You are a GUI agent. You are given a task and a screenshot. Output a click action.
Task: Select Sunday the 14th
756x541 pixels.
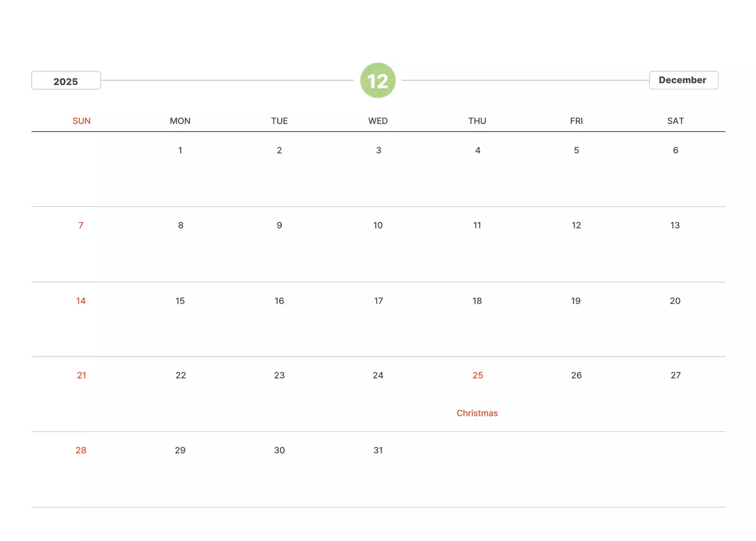[x=81, y=301]
